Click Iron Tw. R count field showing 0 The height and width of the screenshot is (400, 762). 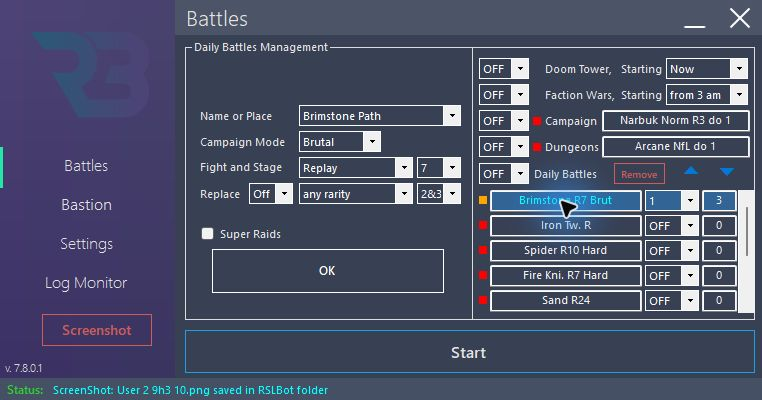tap(719, 226)
